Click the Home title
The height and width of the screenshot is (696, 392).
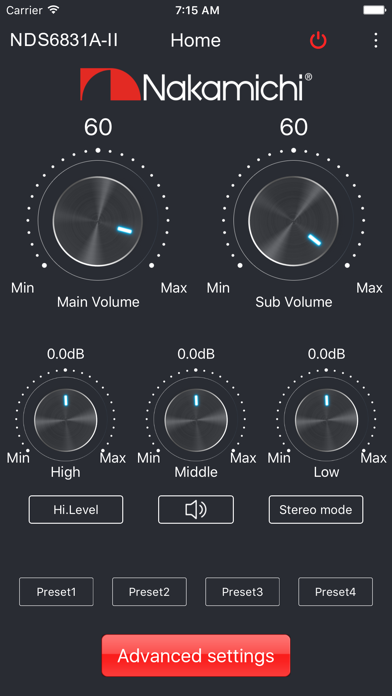195,40
